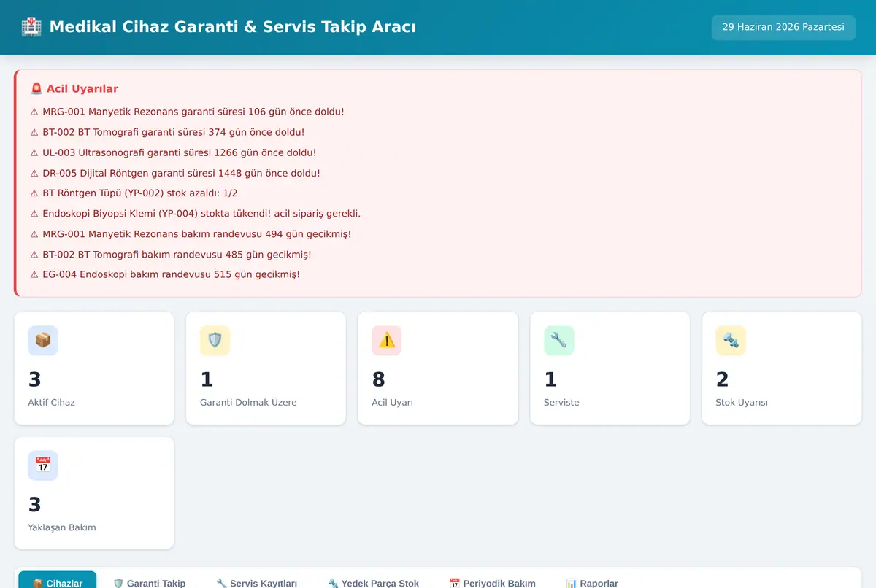Open the Servis Kayıtları tab
The image size is (876, 588).
click(257, 583)
